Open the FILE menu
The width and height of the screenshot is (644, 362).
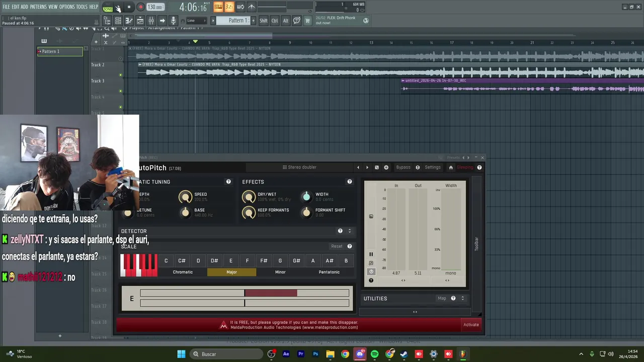coord(6,7)
